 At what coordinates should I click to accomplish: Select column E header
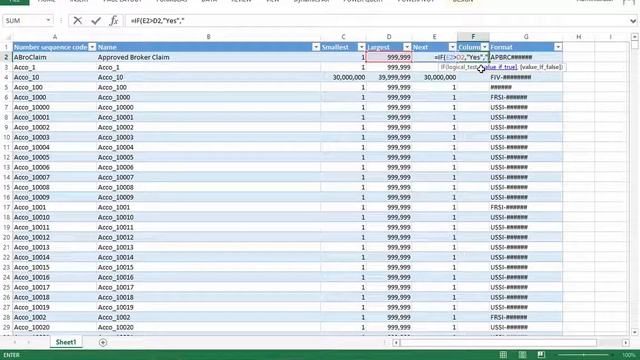(434, 37)
